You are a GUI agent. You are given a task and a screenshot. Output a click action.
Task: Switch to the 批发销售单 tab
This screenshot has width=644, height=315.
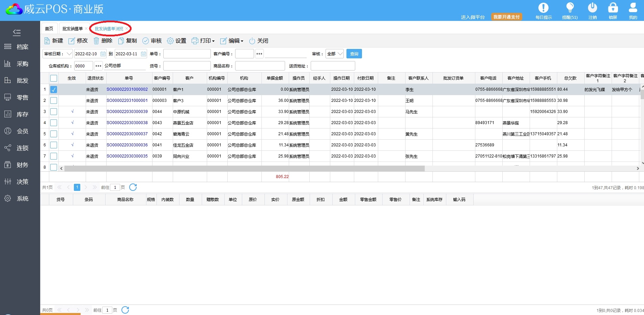click(73, 29)
